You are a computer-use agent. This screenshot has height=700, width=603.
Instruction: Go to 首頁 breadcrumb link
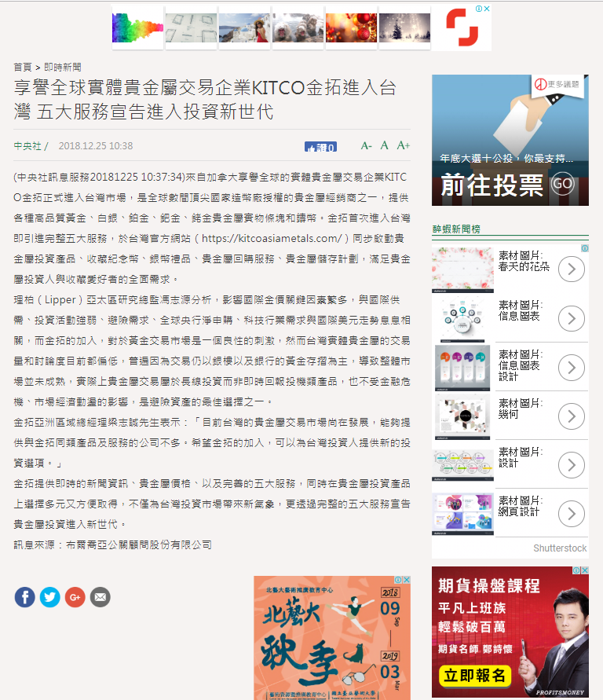tap(23, 67)
